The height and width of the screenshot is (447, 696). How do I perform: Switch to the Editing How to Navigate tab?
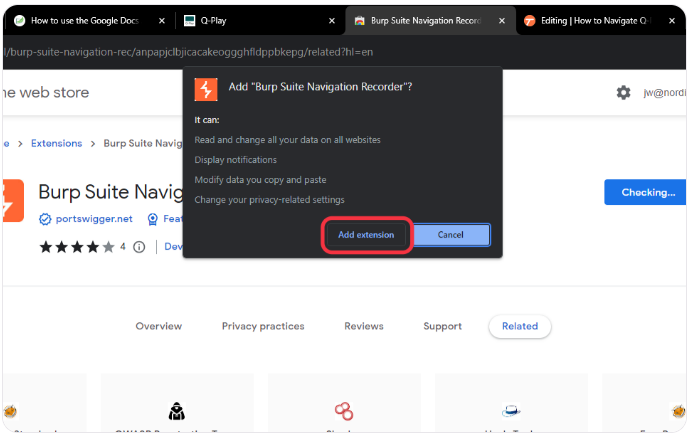pos(599,21)
